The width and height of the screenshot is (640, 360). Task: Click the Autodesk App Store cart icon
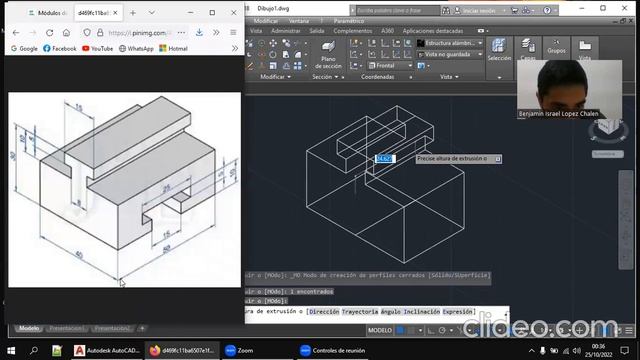514,10
